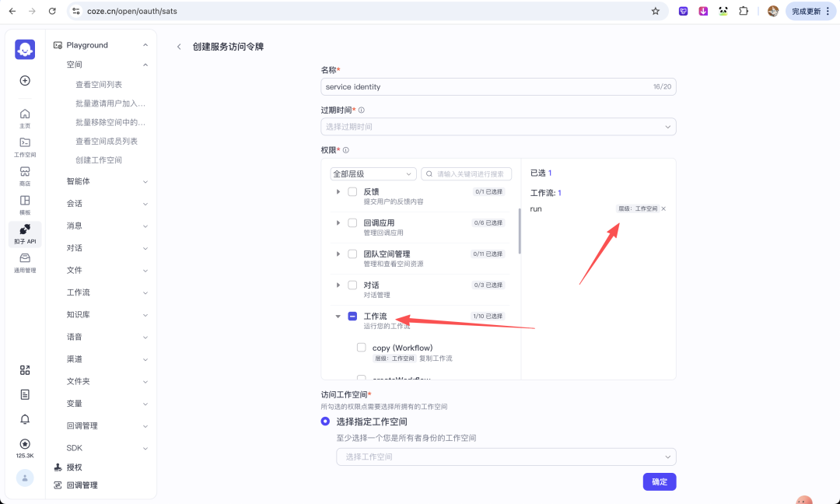Select the 选择指定工作空间 radio button
The height and width of the screenshot is (504, 840).
(325, 422)
